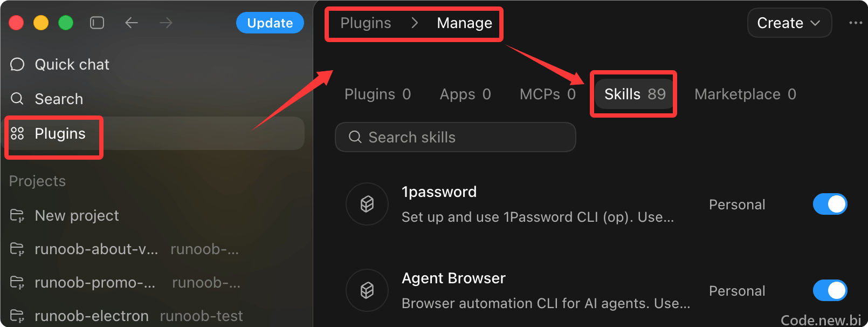The width and height of the screenshot is (868, 327).
Task: Open the three-dot more options menu
Action: [x=856, y=23]
